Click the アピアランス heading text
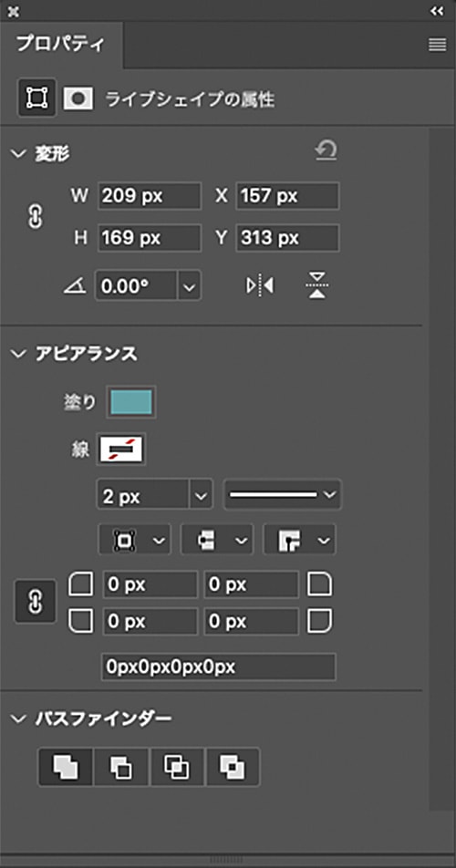Image resolution: width=456 pixels, height=868 pixels. pyautogui.click(x=87, y=355)
